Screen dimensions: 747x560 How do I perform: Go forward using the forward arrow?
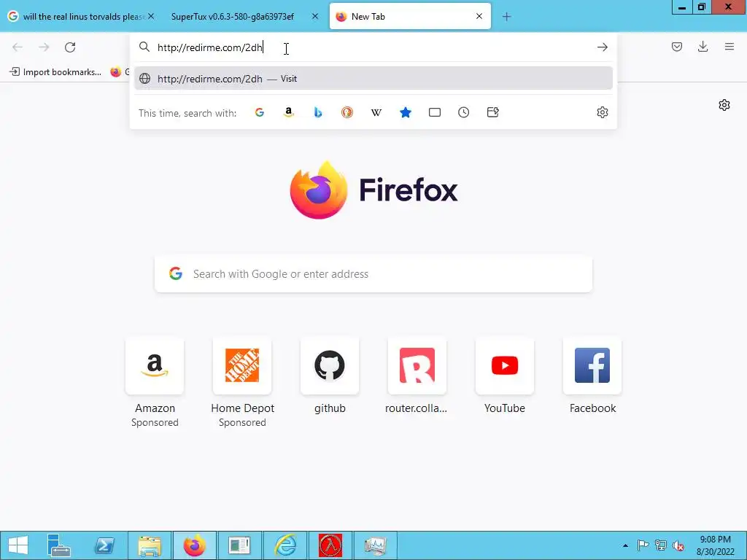point(44,47)
